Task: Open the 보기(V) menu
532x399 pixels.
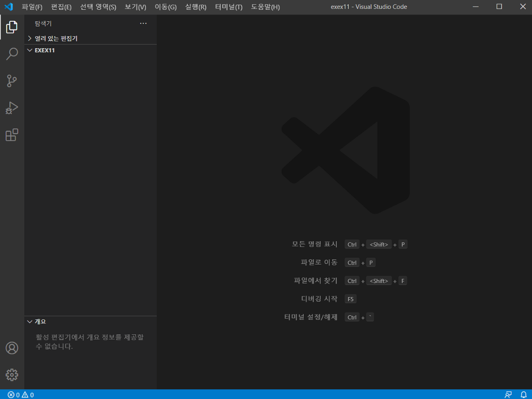Action: (x=136, y=7)
